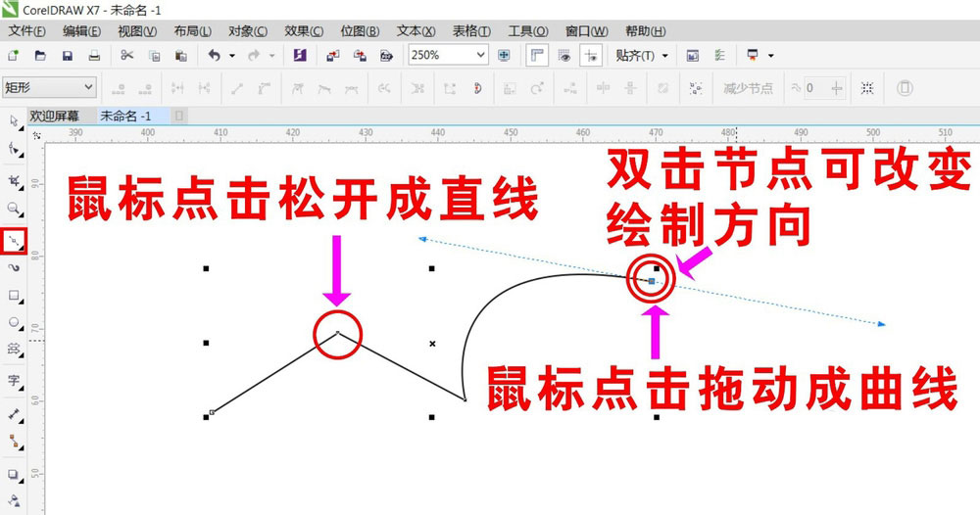Viewport: 980px width, 515px height.
Task: Expand the redo history dropdown arrow
Action: pyautogui.click(x=271, y=56)
